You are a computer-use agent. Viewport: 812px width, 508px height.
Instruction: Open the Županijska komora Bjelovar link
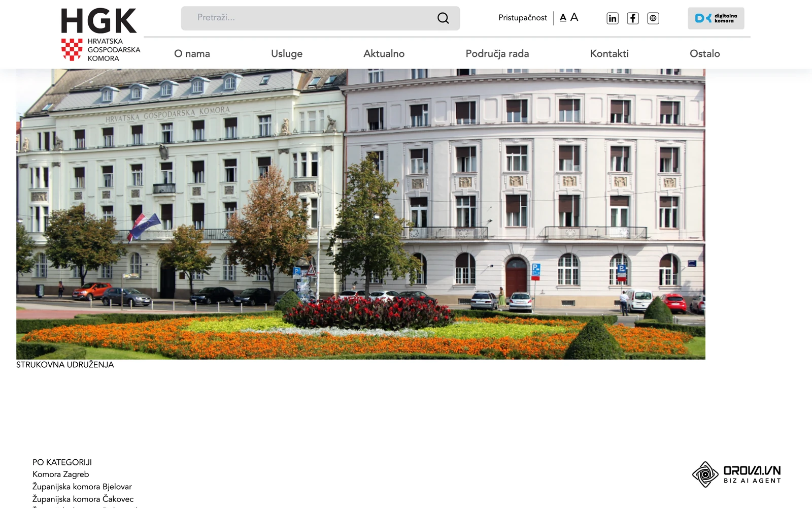pyautogui.click(x=82, y=487)
